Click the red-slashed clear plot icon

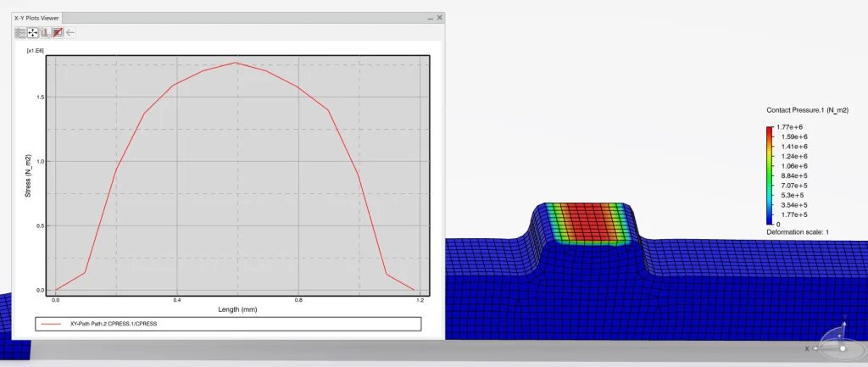point(58,33)
